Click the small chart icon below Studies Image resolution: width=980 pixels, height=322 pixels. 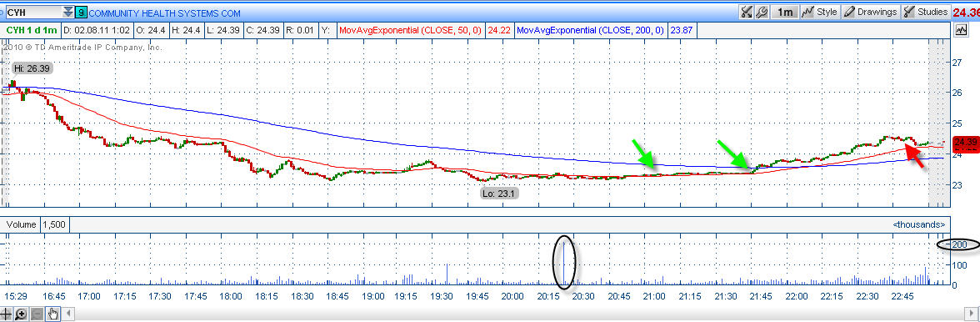[x=961, y=29]
